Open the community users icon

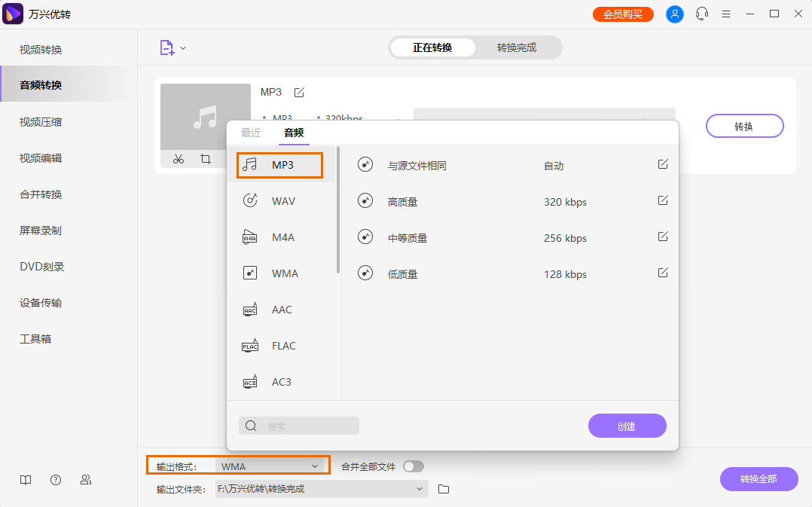coord(86,480)
